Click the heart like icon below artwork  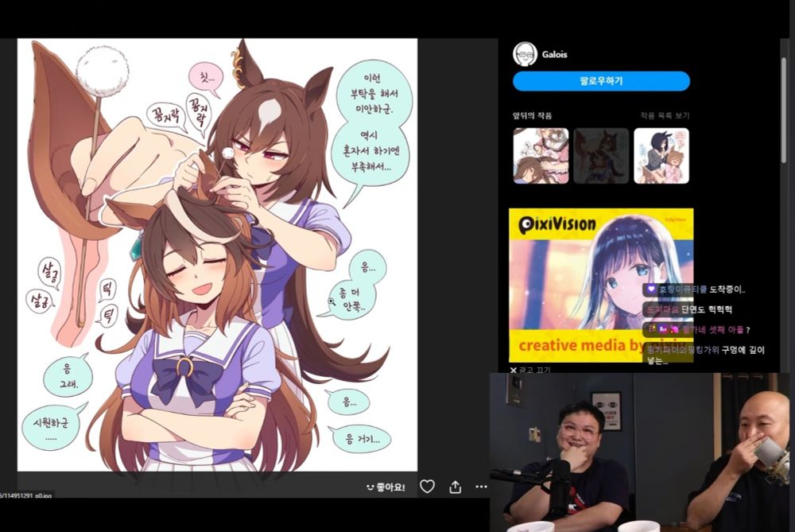[x=427, y=487]
